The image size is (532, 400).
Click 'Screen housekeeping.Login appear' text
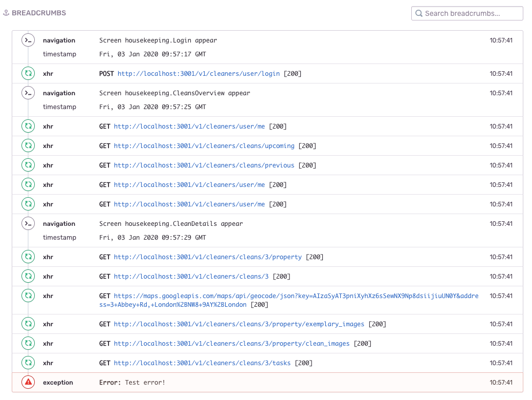click(x=158, y=40)
